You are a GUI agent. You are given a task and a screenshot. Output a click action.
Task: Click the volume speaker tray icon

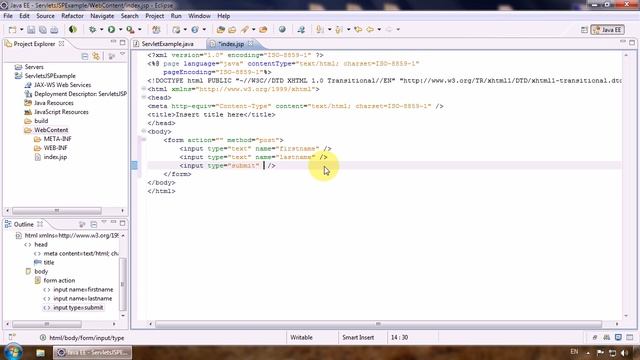tap(624, 353)
